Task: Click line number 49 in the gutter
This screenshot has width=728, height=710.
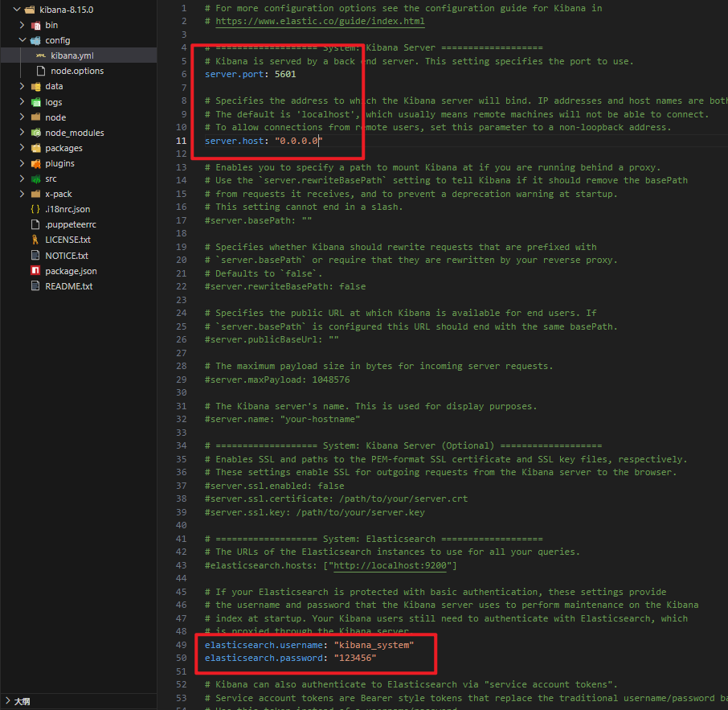Action: (181, 645)
